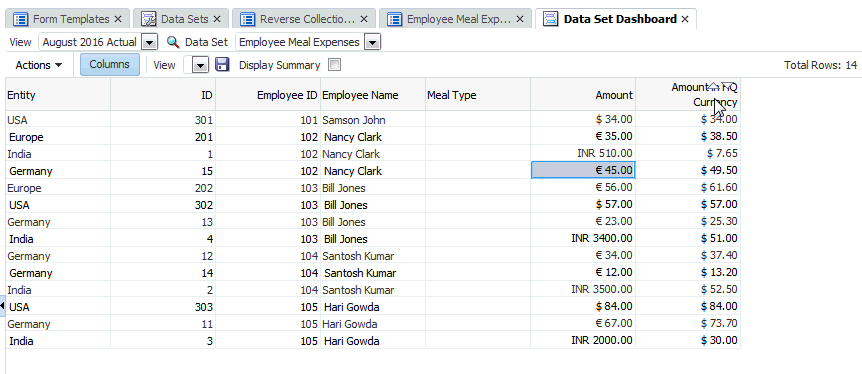Image resolution: width=862 pixels, height=374 pixels.
Task: Click the Entity column header
Action: tap(58, 95)
